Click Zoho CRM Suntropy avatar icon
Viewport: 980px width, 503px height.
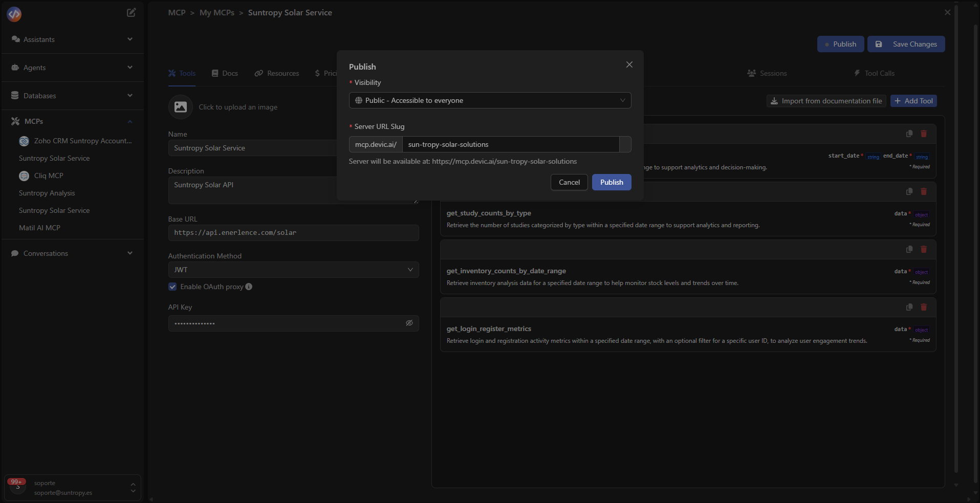[x=24, y=141]
